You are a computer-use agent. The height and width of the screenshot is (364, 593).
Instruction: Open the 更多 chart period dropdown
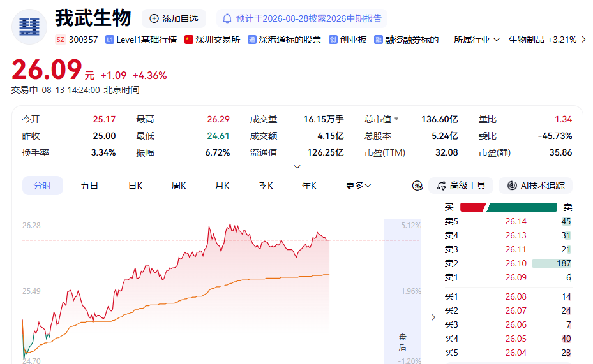point(357,186)
